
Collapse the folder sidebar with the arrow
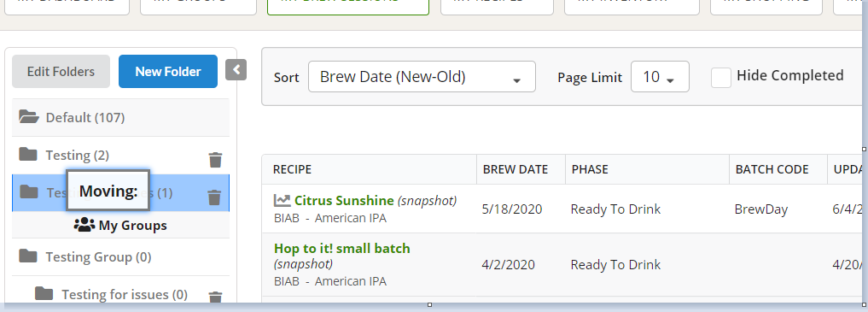pos(236,70)
